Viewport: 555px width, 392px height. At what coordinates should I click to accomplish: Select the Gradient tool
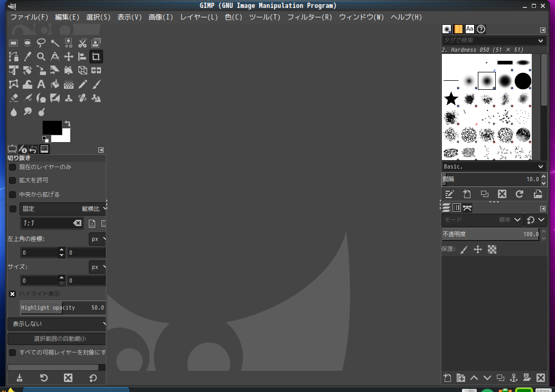(x=69, y=84)
